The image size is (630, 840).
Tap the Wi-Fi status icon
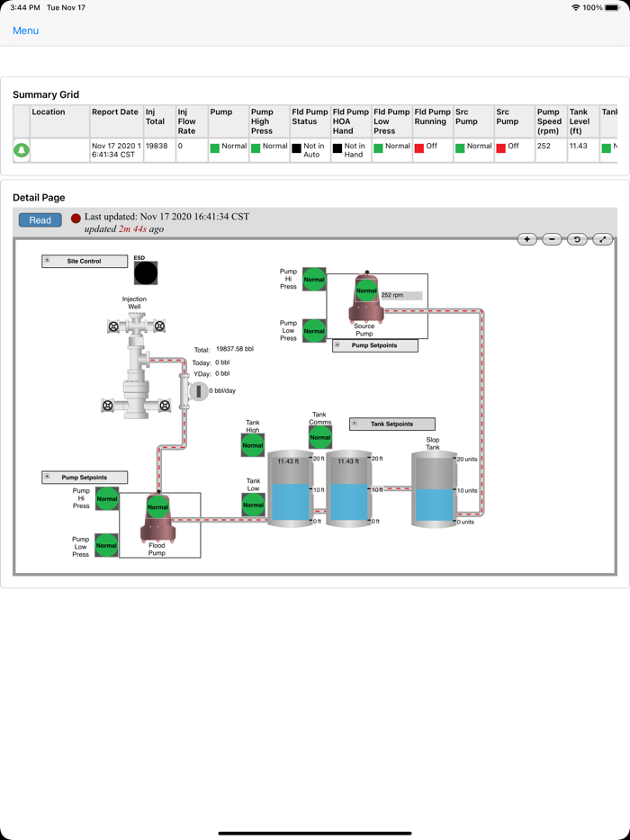[576, 7]
